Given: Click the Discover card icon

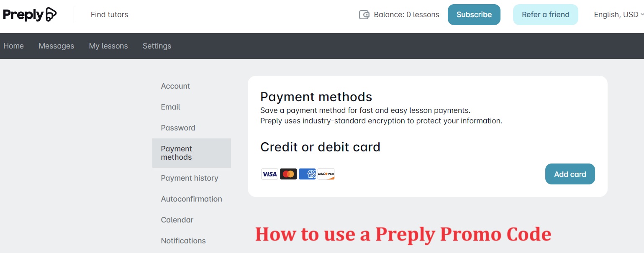Looking at the screenshot, I should 326,174.
